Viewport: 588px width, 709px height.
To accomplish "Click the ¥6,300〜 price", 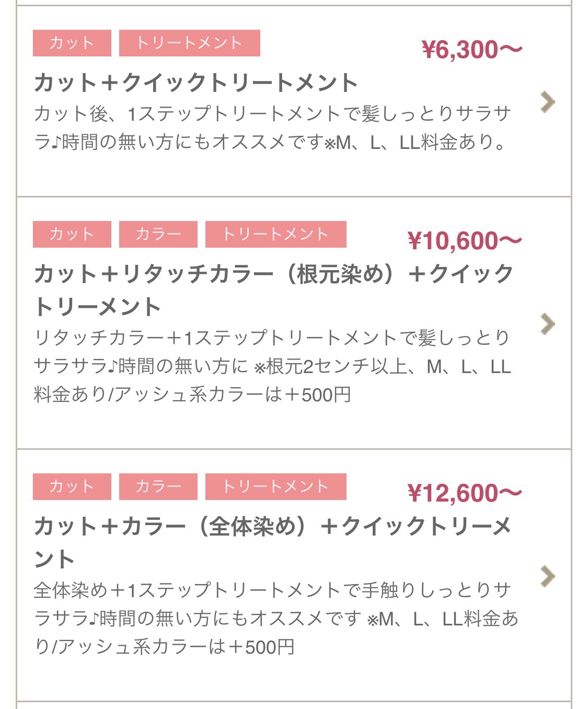I will pos(471,50).
